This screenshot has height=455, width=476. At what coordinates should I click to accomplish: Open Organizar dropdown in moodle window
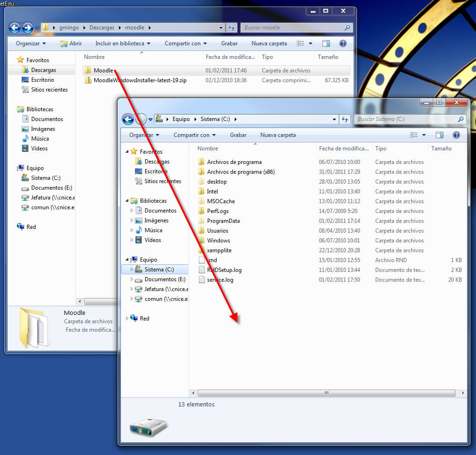(x=31, y=43)
